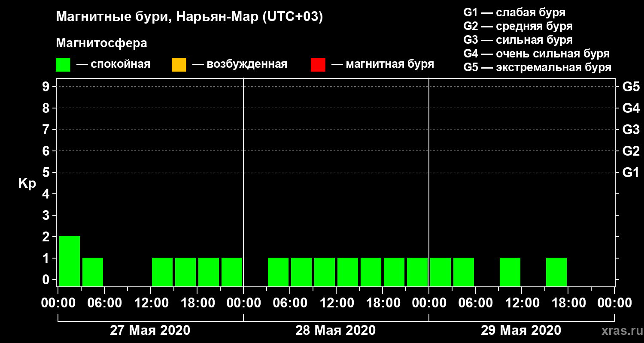The width and height of the screenshot is (644, 343).
Task: Click the 'G3' label on the right axis
Action: pos(631,129)
